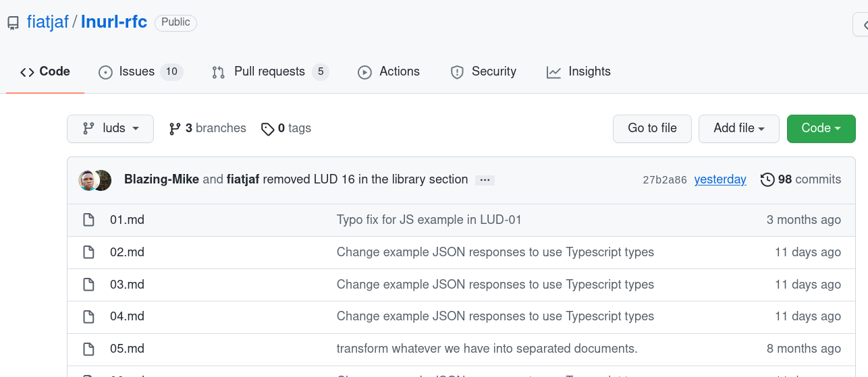
Task: Open the luds branch selector dropdown
Action: [110, 129]
